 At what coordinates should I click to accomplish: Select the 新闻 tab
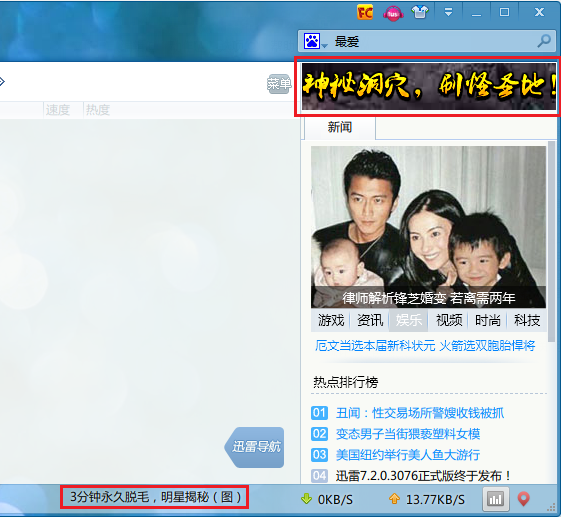click(340, 127)
